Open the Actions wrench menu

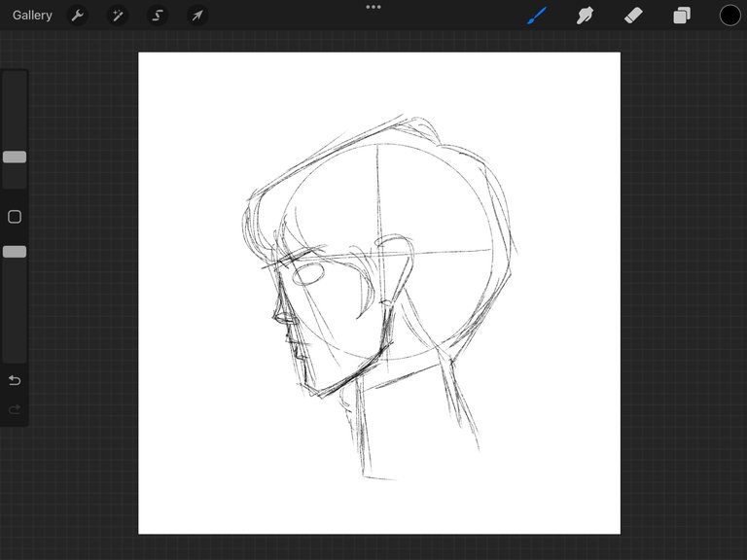77,16
